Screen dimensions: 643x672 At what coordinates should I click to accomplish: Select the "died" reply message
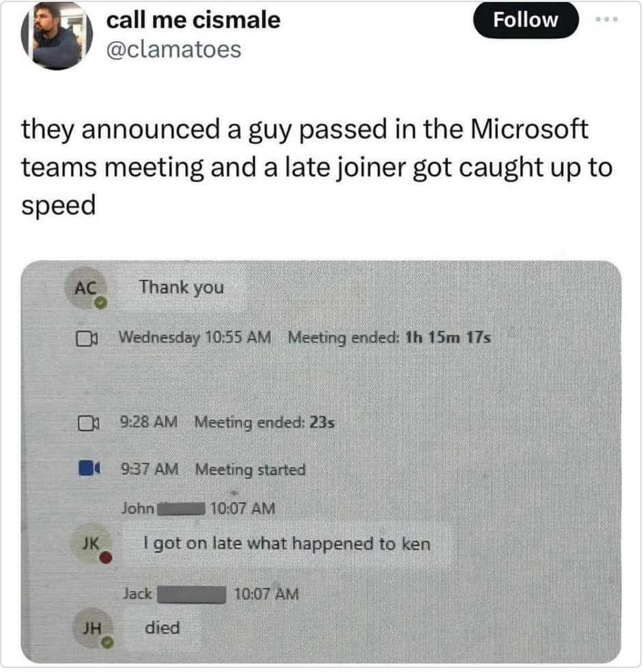click(x=162, y=628)
